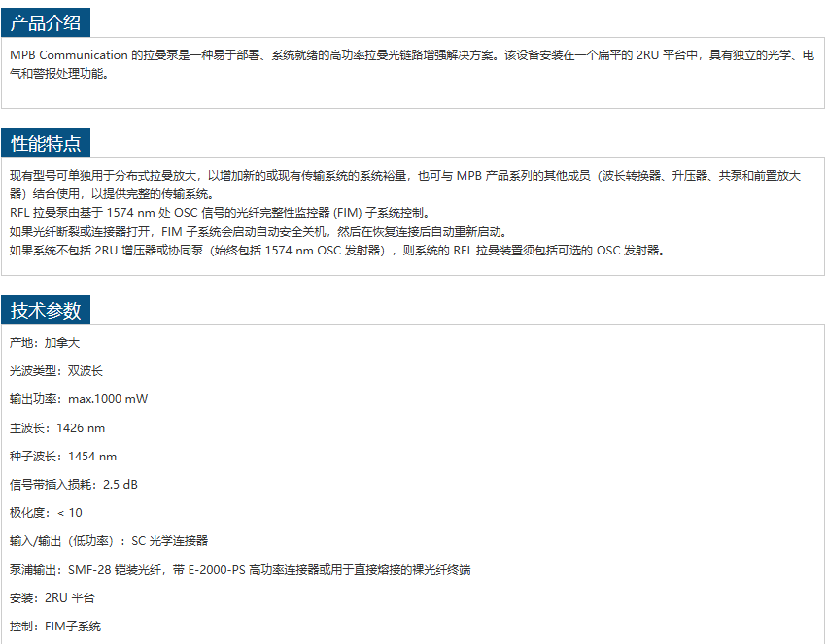Select the 极化度 specification line

pos(46,512)
